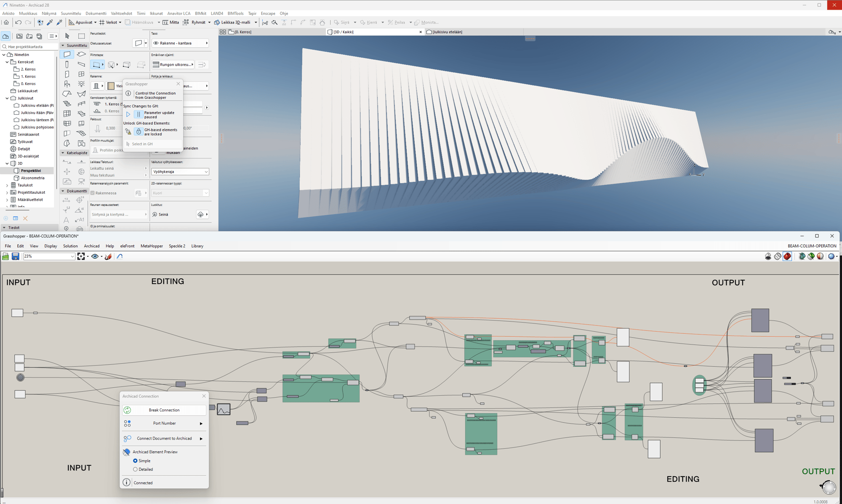Pick the Door tool in toolbox

67,74
